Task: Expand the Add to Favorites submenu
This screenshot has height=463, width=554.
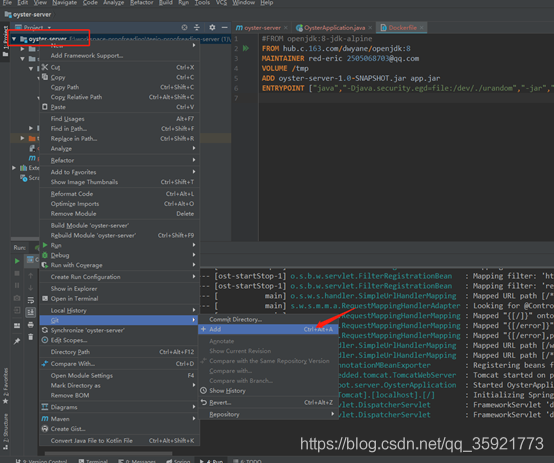Action: 119,172
